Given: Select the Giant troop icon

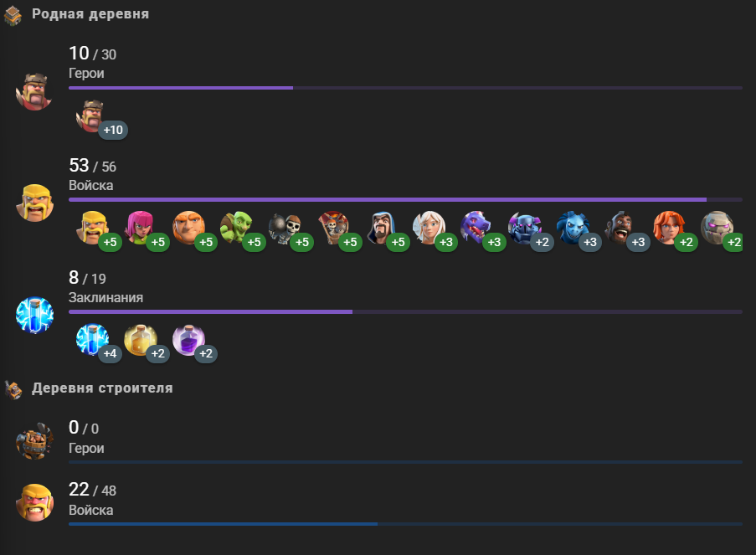Looking at the screenshot, I should coord(188,228).
